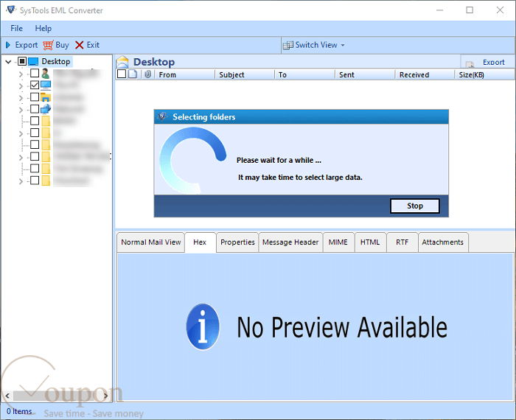Show the RTF tab

[x=402, y=242]
